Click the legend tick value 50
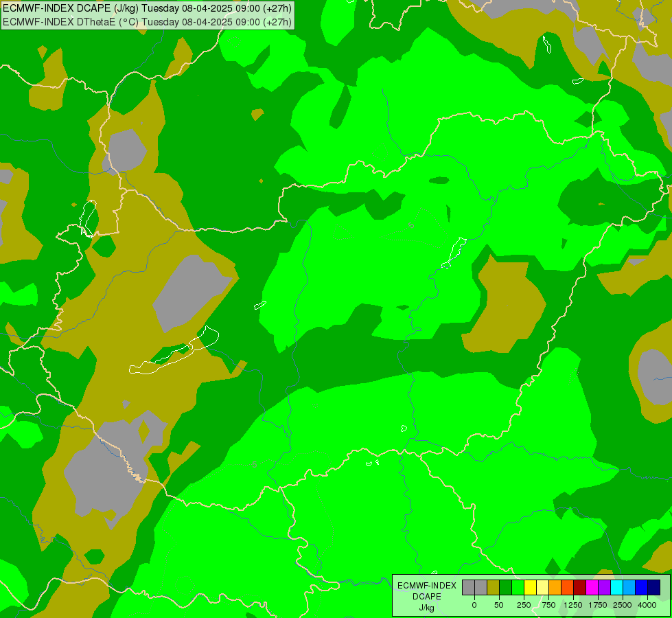Screen dimensions: 672x618 pos(499,605)
